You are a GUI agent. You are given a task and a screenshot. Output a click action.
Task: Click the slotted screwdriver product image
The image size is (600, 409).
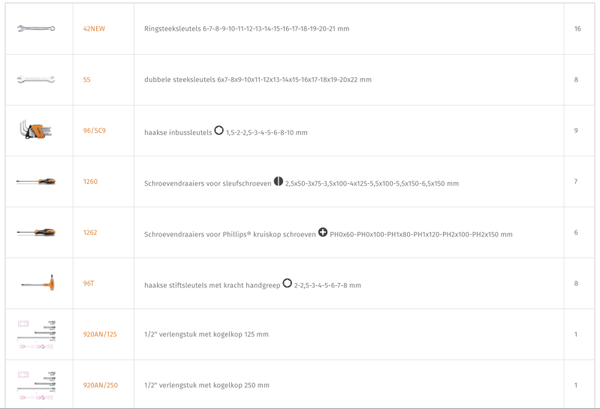36,182
